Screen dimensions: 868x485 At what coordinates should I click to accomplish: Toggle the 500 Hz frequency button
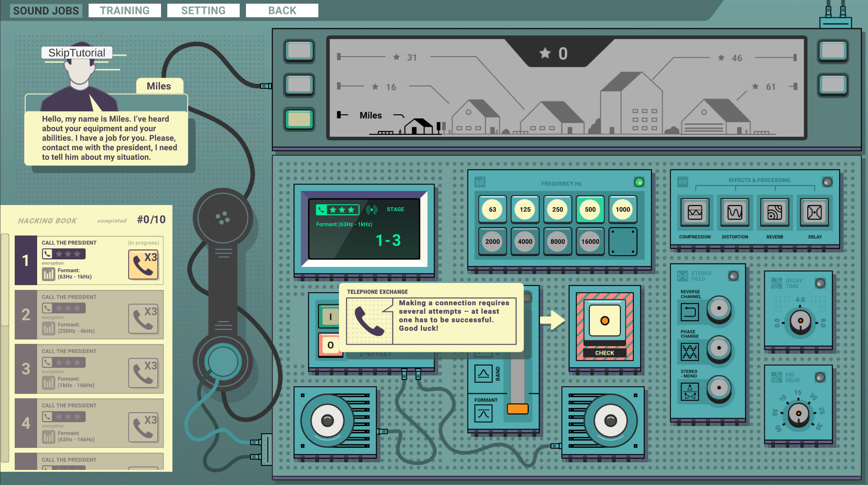[x=590, y=209]
